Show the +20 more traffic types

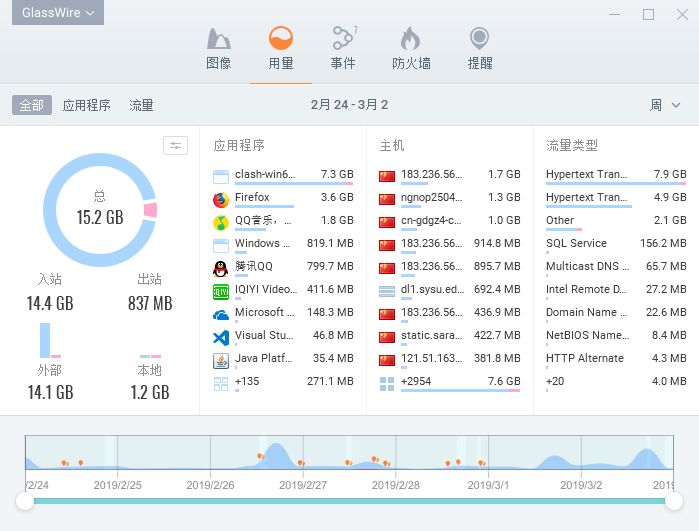tap(616, 383)
